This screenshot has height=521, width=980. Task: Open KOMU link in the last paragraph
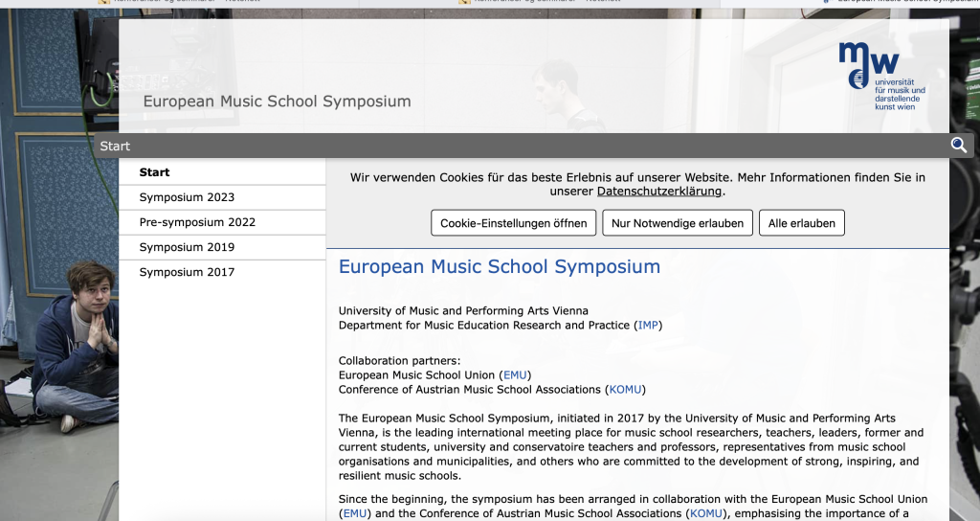pyautogui.click(x=706, y=514)
